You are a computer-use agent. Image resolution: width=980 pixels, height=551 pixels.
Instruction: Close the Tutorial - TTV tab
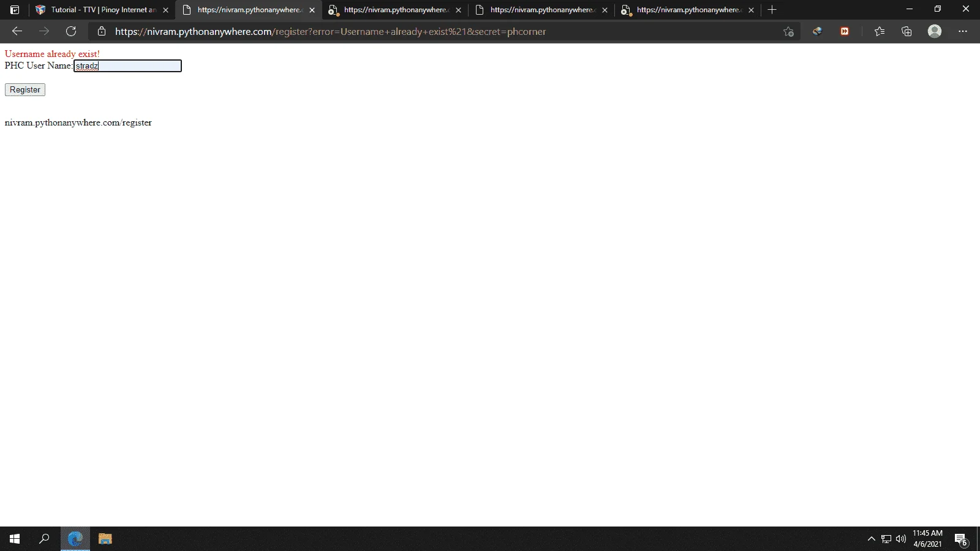[165, 10]
